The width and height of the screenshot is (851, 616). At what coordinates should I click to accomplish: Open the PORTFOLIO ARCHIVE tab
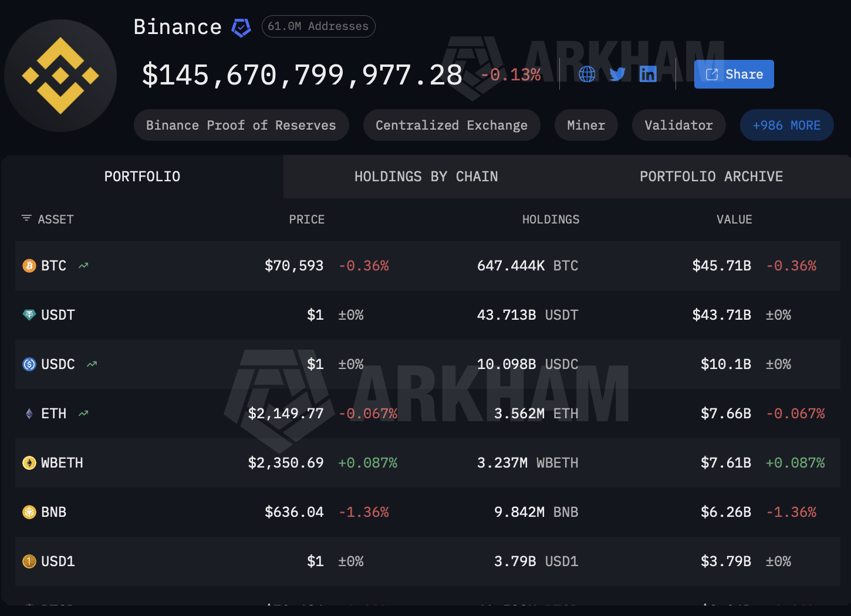(x=711, y=176)
